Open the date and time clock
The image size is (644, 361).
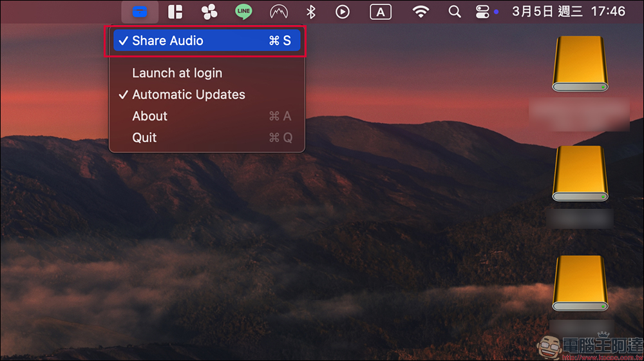click(x=569, y=12)
